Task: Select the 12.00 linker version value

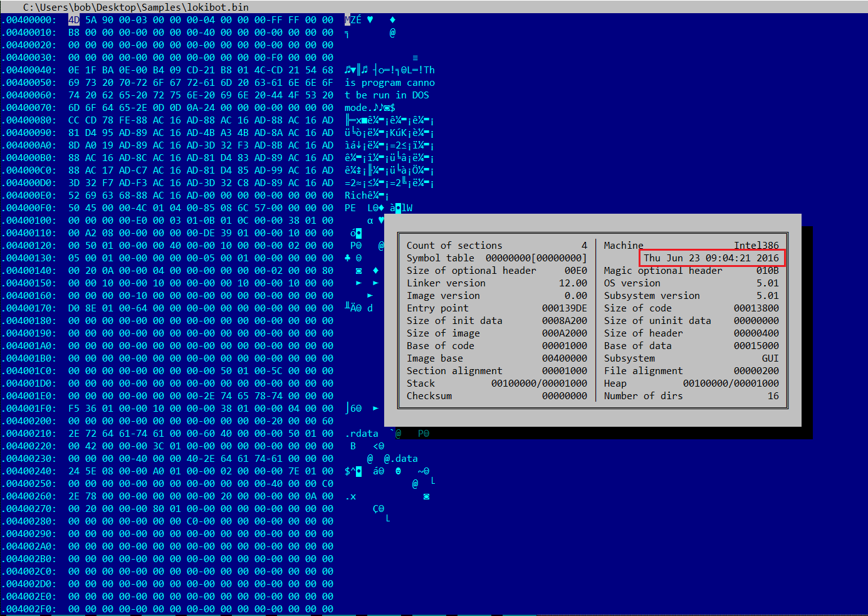Action: tap(573, 283)
